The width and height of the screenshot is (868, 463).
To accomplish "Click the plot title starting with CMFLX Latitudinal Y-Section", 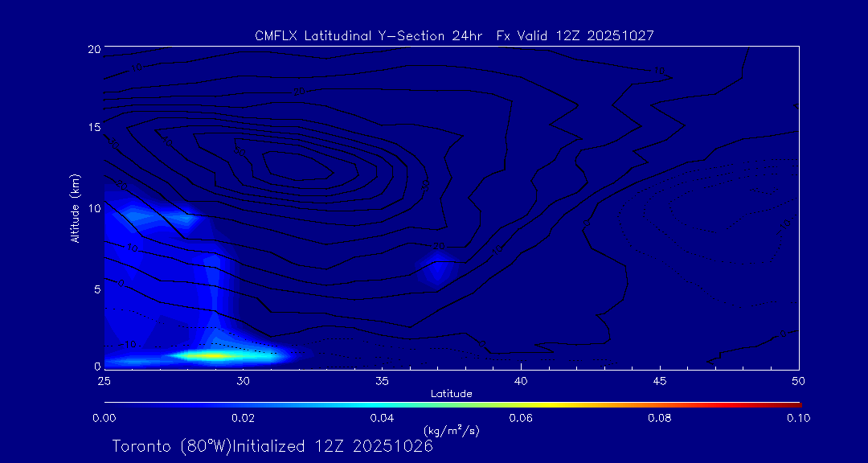I will [454, 36].
